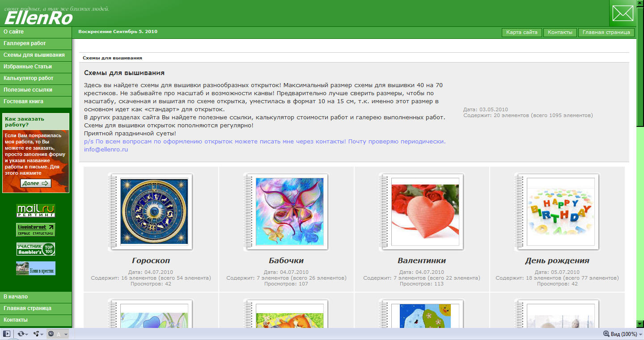Select 'Схемы для вышивания' in sidebar menu
This screenshot has width=644, height=340.
pos(36,55)
